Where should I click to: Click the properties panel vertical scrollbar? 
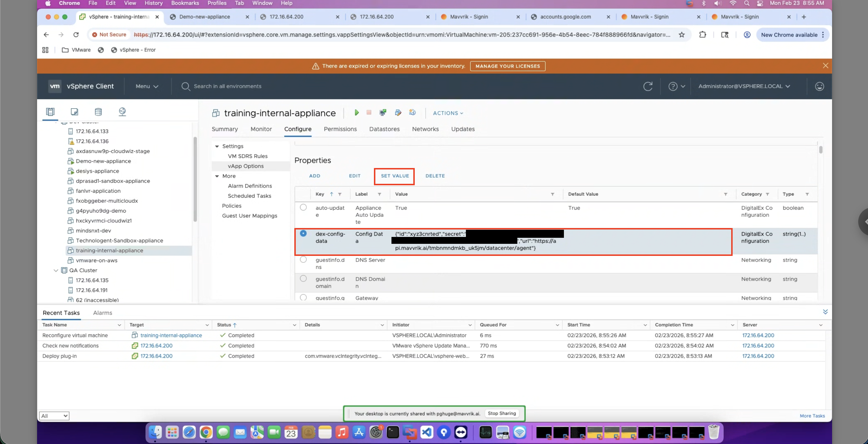[821, 150]
